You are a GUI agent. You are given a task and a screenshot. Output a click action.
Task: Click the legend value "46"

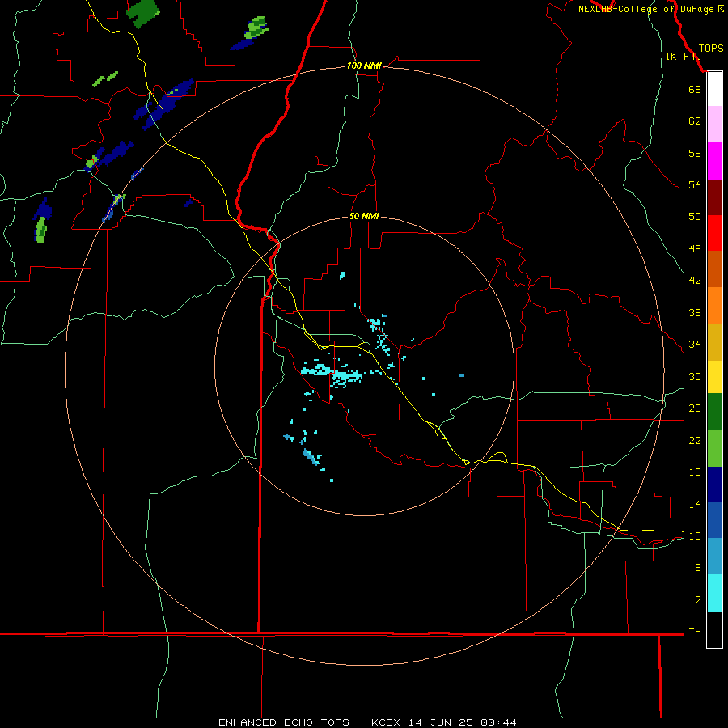[x=695, y=248]
